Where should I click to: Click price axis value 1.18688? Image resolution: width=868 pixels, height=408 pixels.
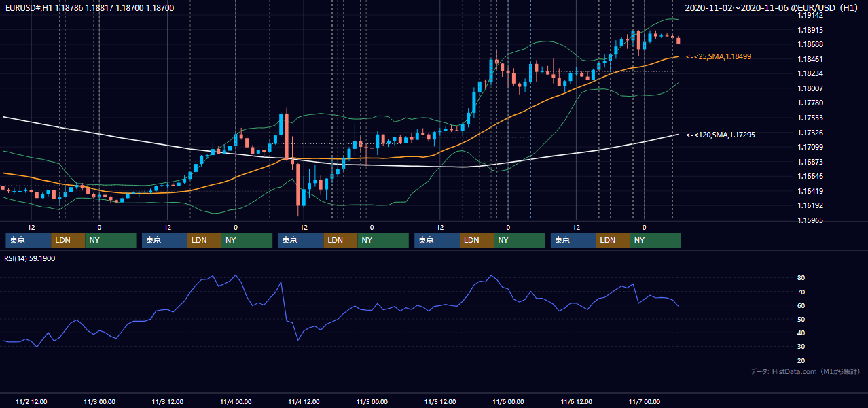point(810,44)
